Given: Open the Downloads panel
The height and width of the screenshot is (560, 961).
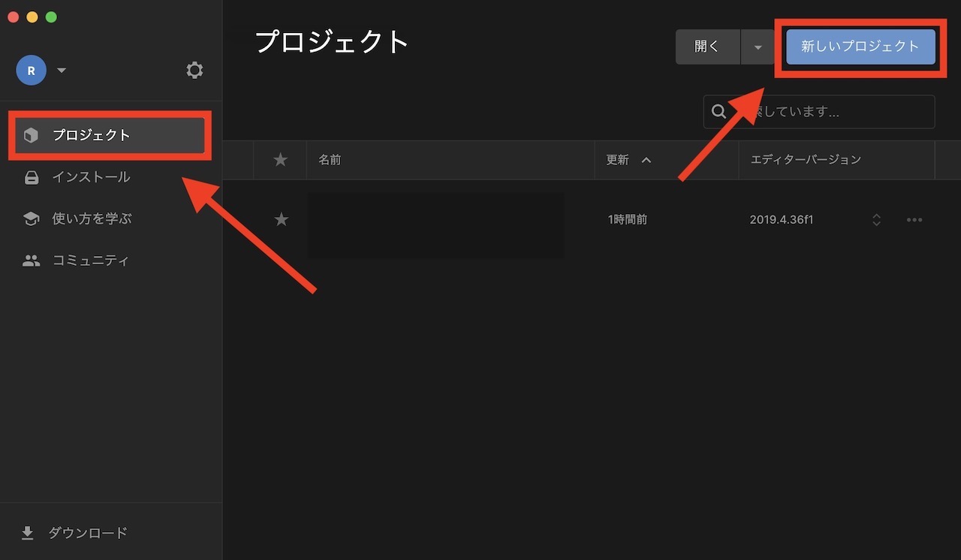Looking at the screenshot, I should pyautogui.click(x=73, y=532).
